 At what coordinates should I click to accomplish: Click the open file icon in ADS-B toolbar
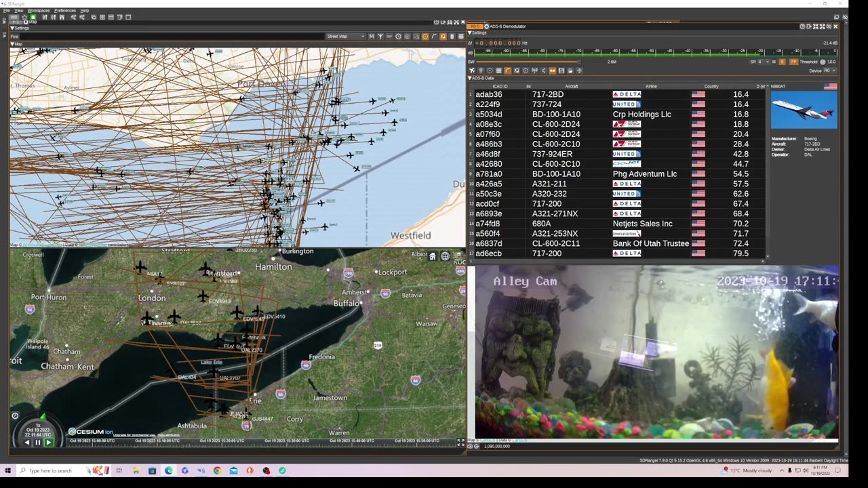(x=570, y=70)
